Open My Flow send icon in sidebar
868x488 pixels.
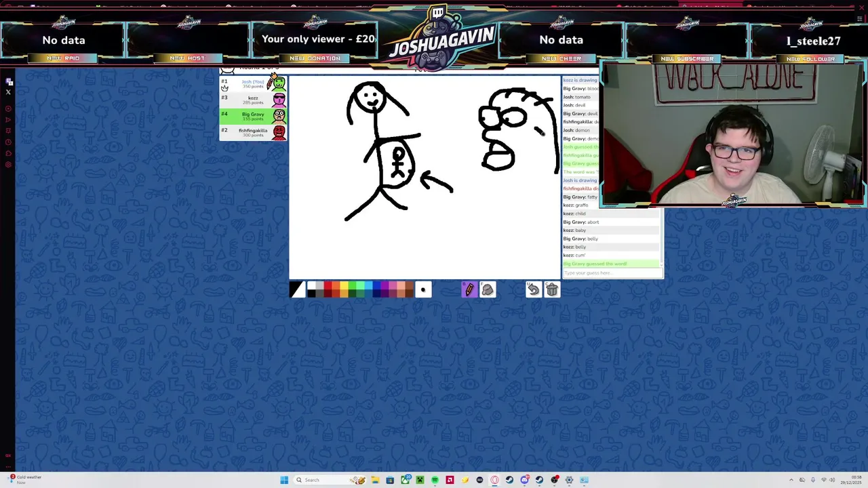point(8,120)
